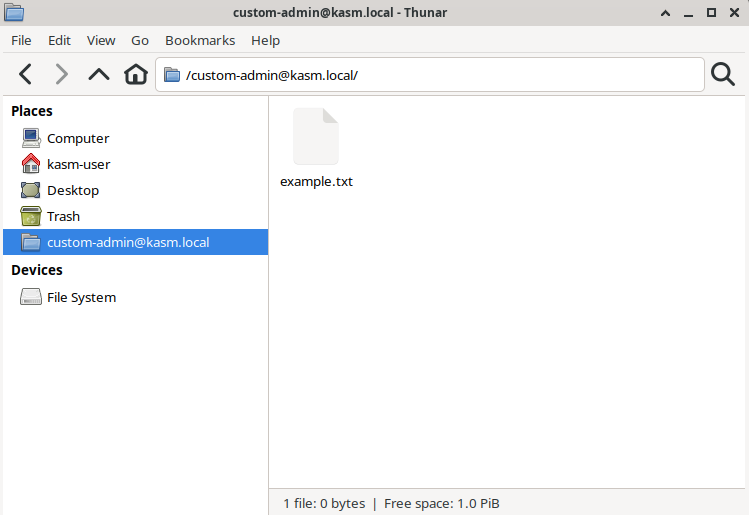Click the Back navigation arrow
749x515 pixels.
click(26, 74)
